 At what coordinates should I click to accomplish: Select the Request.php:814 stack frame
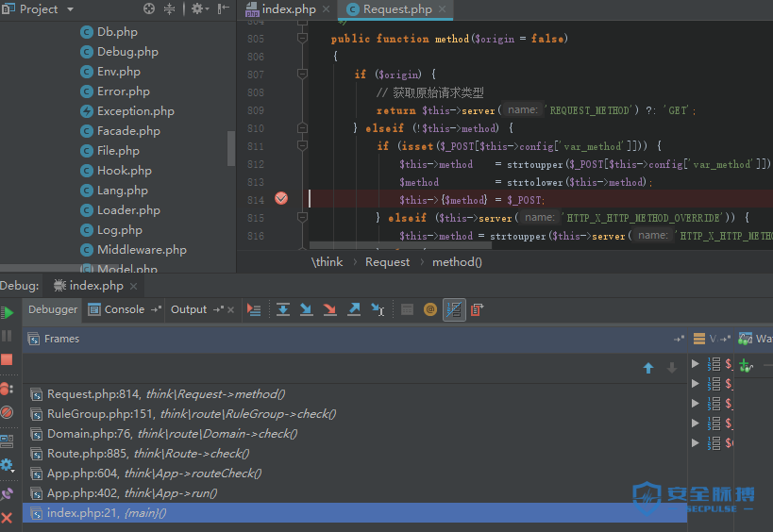355,394
